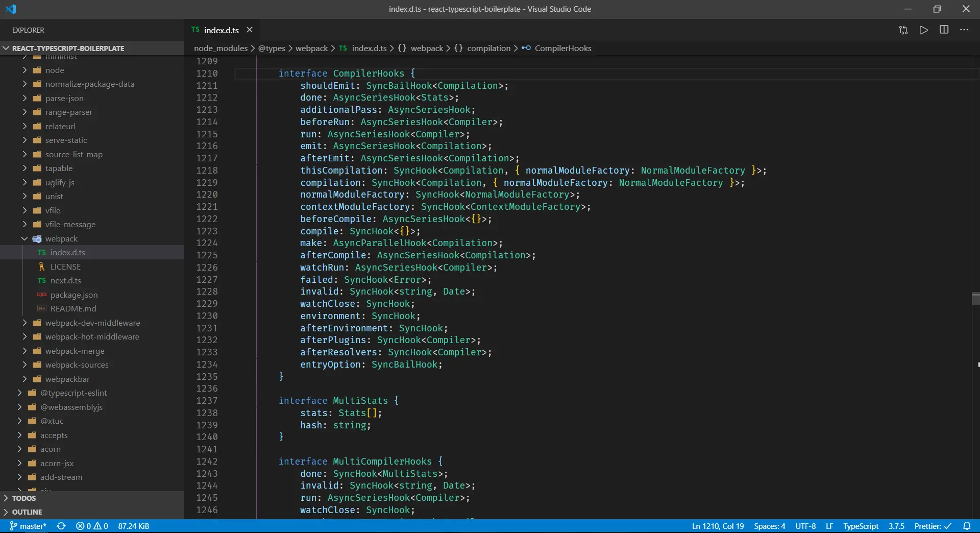Expand the TODOS section
Screen dimensions: 980x533
click(x=92, y=498)
